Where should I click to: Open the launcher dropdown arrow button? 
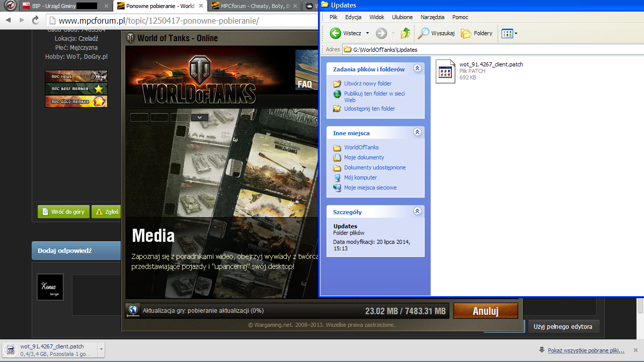click(x=200, y=117)
